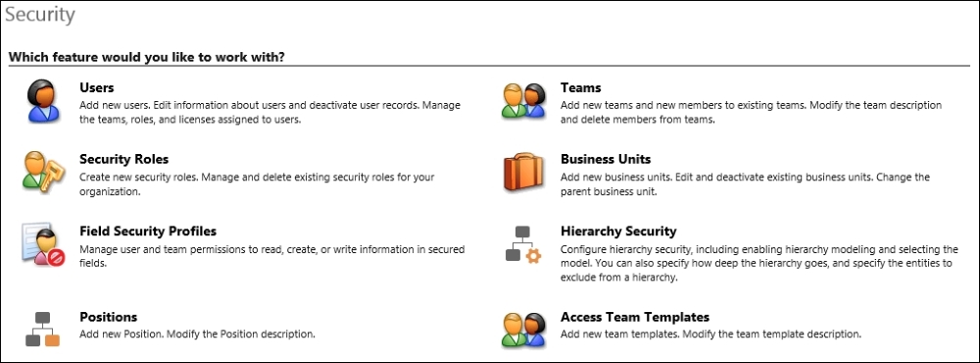Image resolution: width=980 pixels, height=363 pixels.
Task: Open the Users link
Action: tap(97, 88)
